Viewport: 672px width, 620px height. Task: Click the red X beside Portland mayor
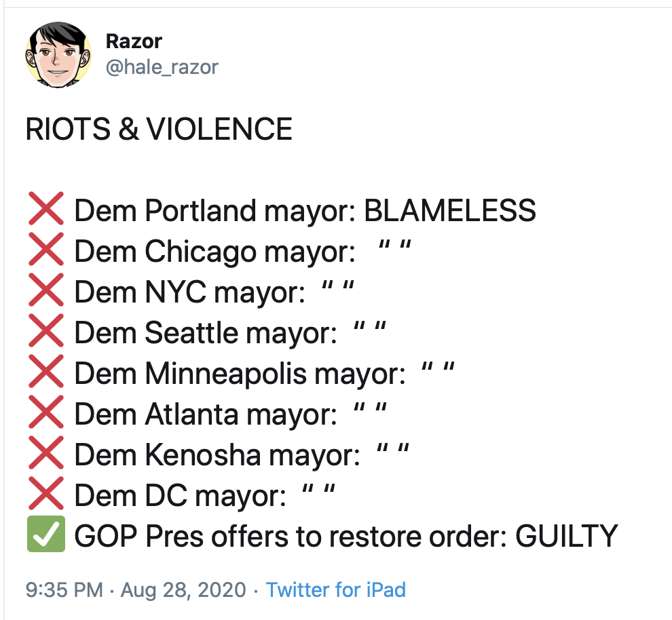click(x=46, y=208)
